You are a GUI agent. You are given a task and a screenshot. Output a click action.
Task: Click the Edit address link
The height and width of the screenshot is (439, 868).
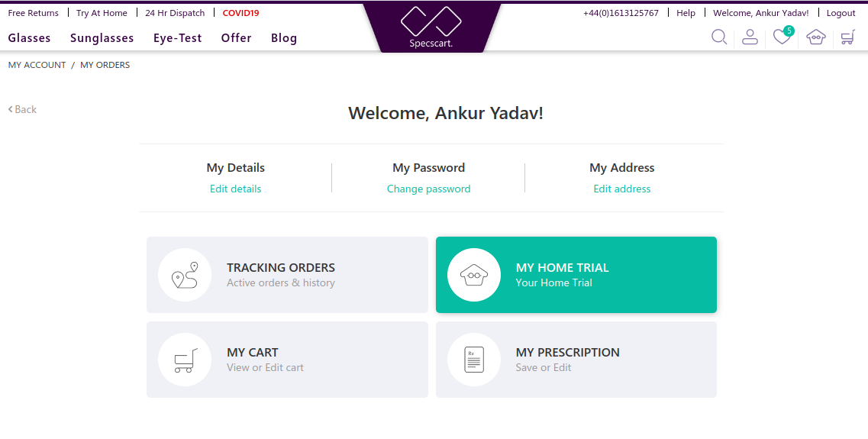coord(621,189)
